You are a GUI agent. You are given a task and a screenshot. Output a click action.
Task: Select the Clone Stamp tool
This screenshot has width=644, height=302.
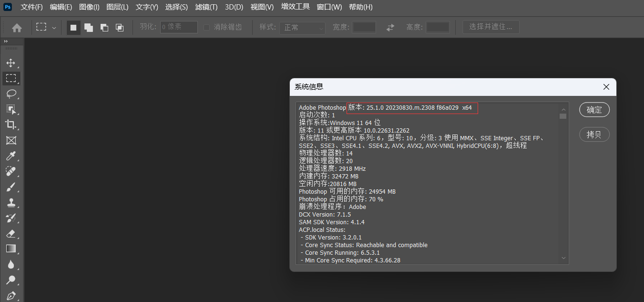(11, 202)
